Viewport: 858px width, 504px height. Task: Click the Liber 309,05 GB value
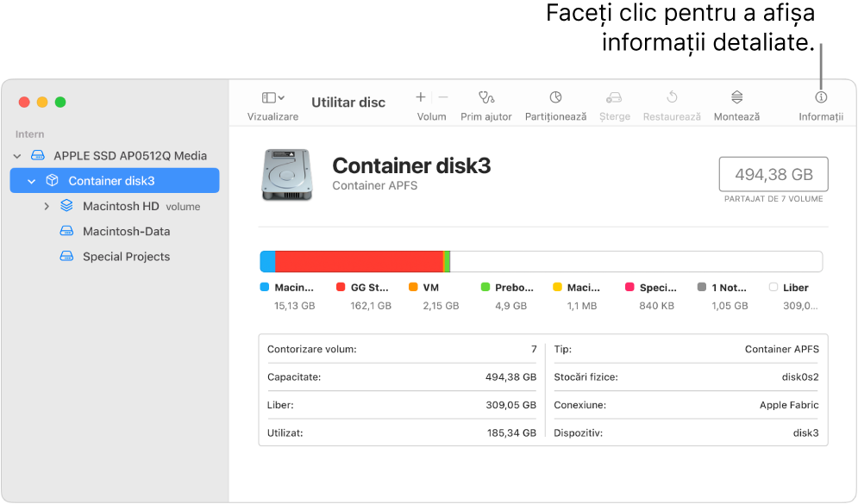pyautogui.click(x=511, y=405)
